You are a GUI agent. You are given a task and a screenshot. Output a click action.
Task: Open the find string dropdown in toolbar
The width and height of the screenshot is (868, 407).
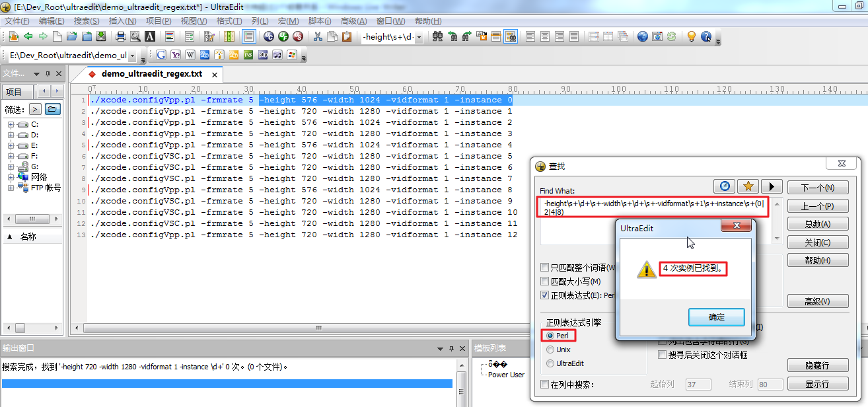[419, 37]
